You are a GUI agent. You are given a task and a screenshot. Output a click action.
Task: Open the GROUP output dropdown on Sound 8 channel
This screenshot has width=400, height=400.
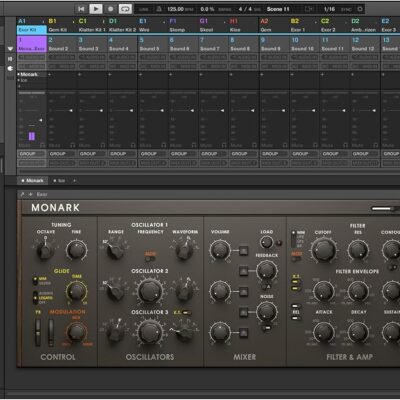[x=244, y=154]
